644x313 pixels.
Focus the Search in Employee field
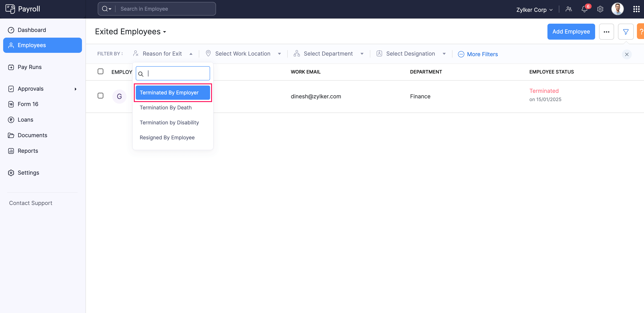(x=165, y=9)
